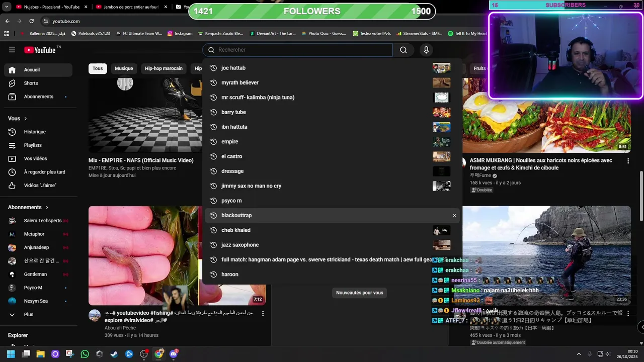Open Playlists in the sidebar
This screenshot has height=362, width=644.
click(38, 145)
